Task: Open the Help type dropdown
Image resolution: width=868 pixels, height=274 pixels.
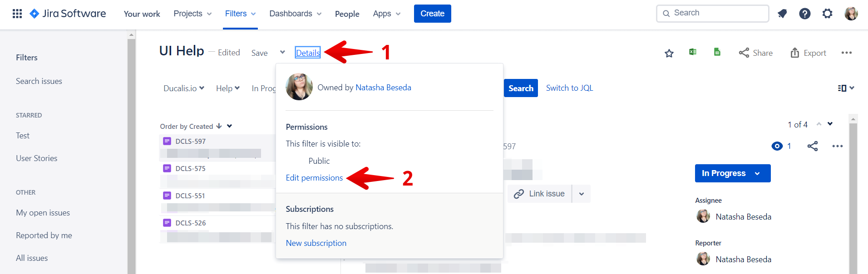Action: pos(228,88)
